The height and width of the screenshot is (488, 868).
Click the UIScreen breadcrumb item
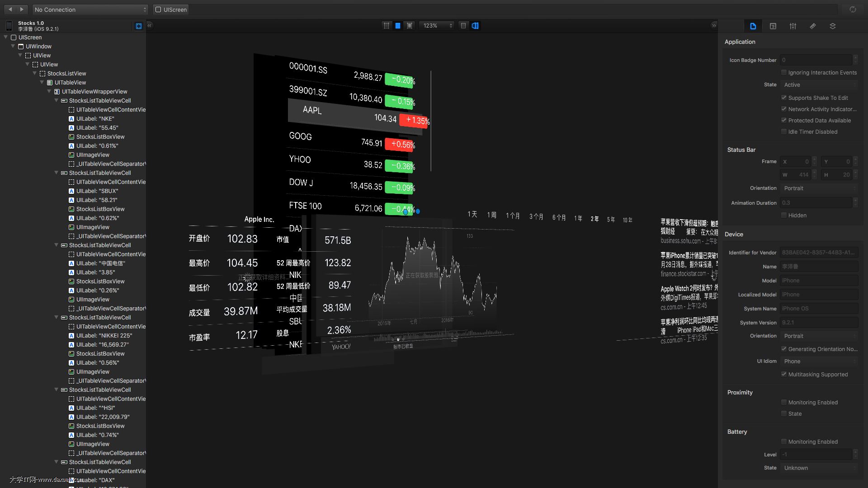pos(171,9)
